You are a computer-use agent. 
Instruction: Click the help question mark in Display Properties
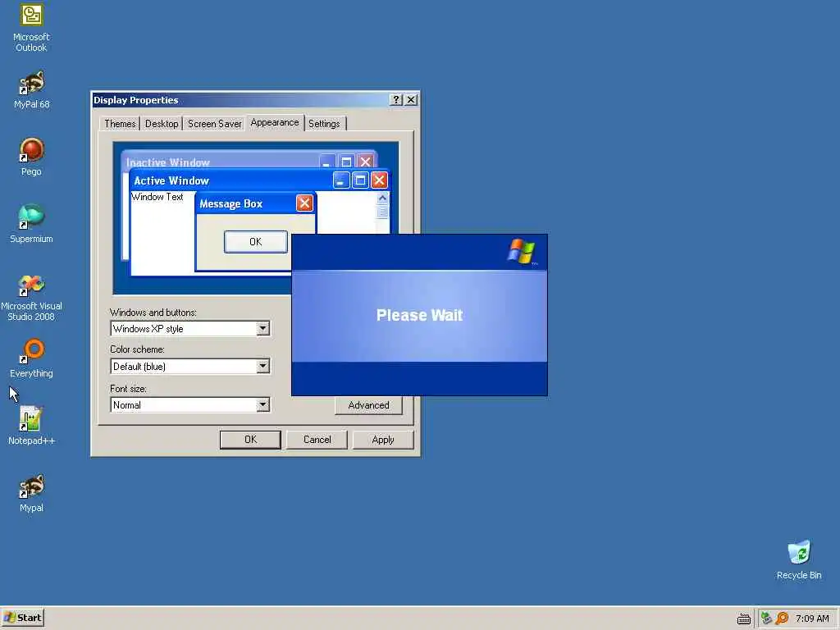(396, 99)
